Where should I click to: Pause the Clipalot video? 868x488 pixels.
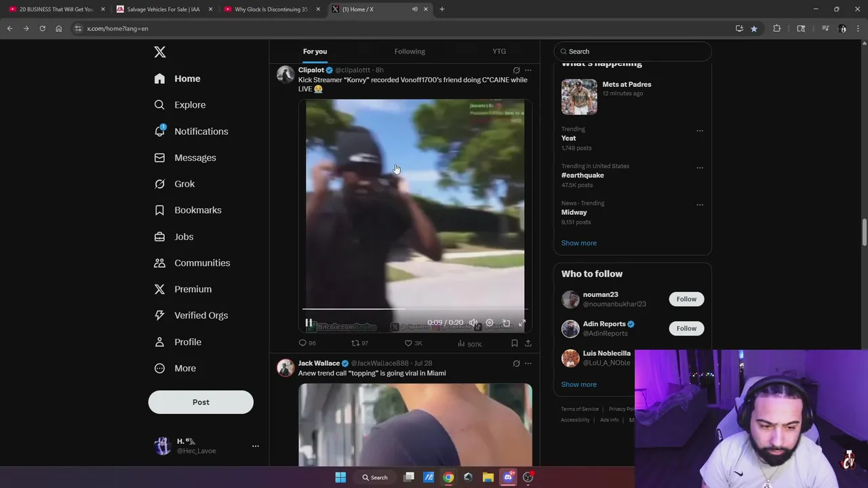(309, 323)
